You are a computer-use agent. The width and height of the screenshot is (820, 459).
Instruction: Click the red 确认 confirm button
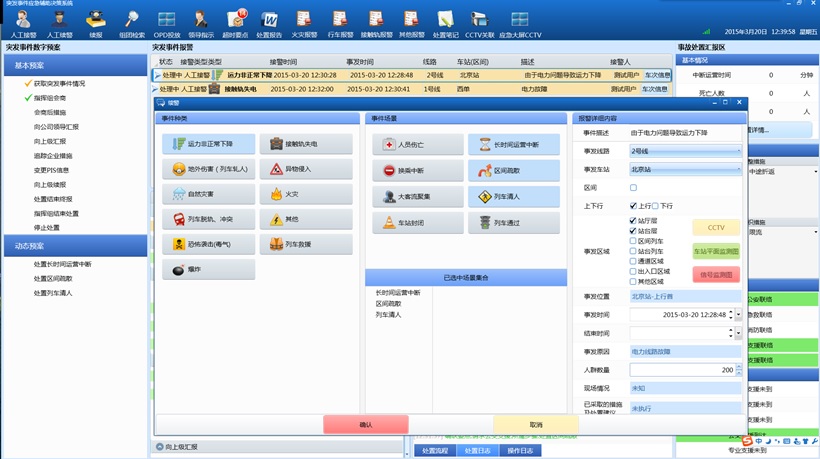coord(365,425)
